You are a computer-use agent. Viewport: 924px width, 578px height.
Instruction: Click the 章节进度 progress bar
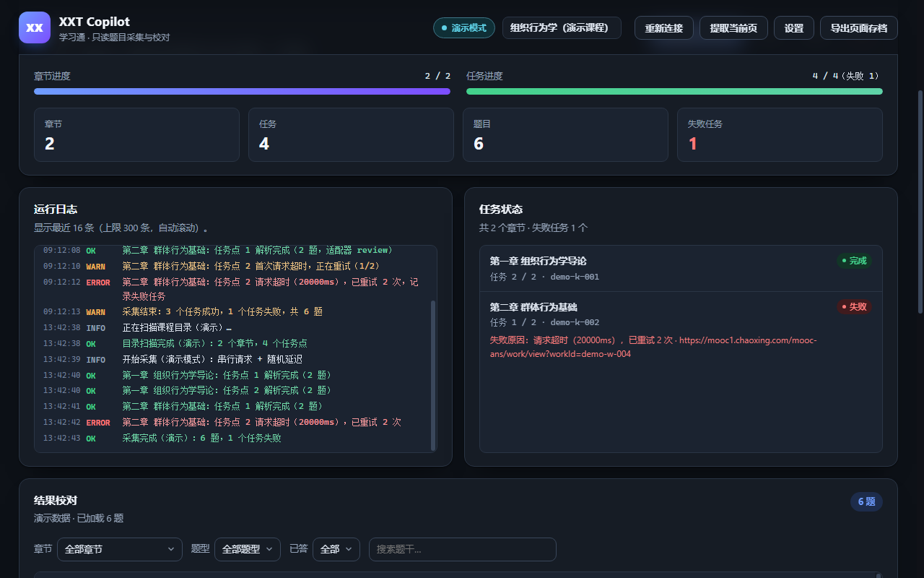(242, 92)
